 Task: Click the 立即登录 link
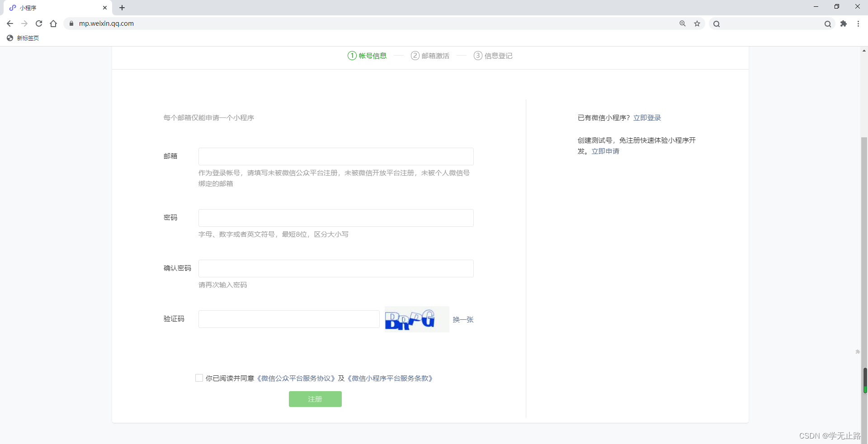click(x=647, y=117)
